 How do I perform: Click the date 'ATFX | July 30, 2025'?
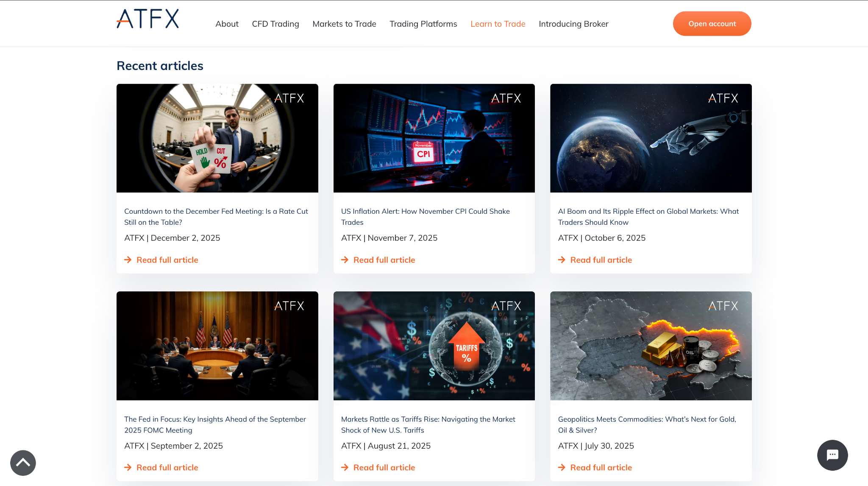pyautogui.click(x=596, y=446)
